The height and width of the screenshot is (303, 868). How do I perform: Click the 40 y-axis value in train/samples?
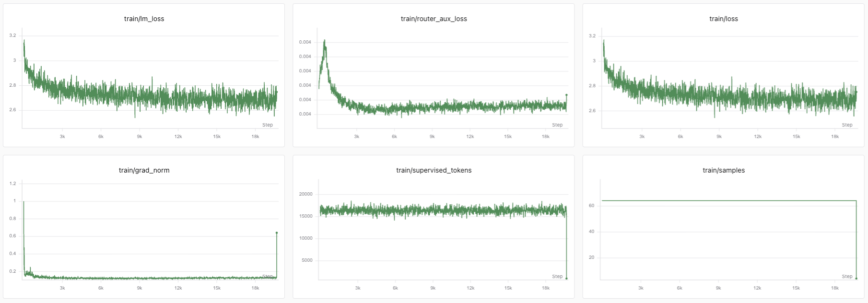[591, 232]
